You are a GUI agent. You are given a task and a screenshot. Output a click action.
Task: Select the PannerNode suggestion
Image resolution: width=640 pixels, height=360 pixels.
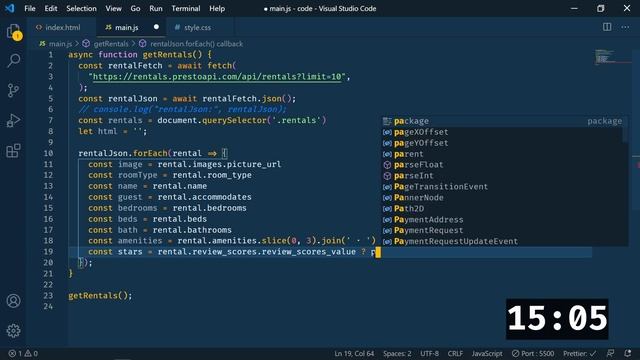click(502, 198)
